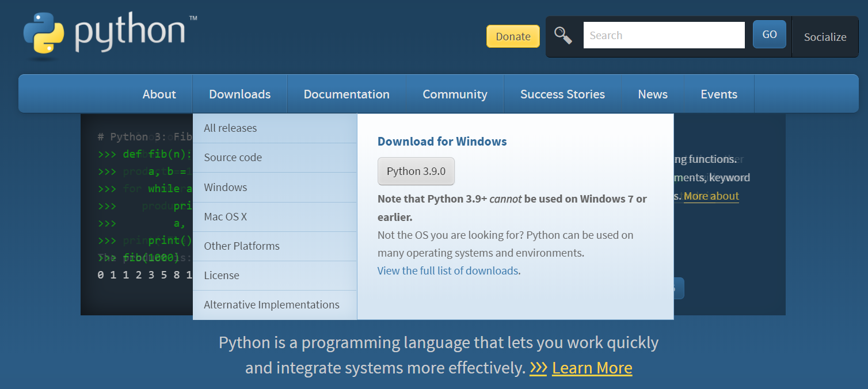Select the About navigation item
The width and height of the screenshot is (868, 389).
159,94
